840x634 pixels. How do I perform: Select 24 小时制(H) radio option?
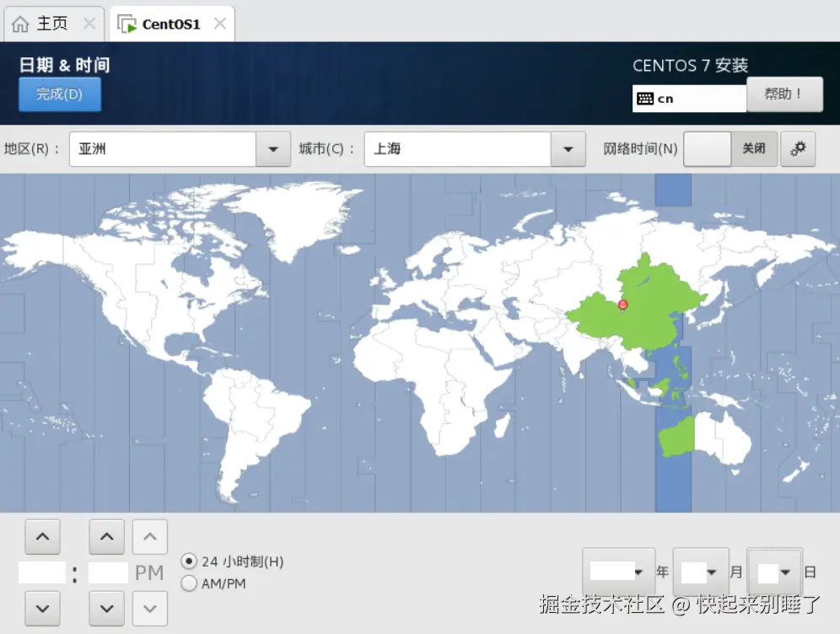[x=189, y=561]
